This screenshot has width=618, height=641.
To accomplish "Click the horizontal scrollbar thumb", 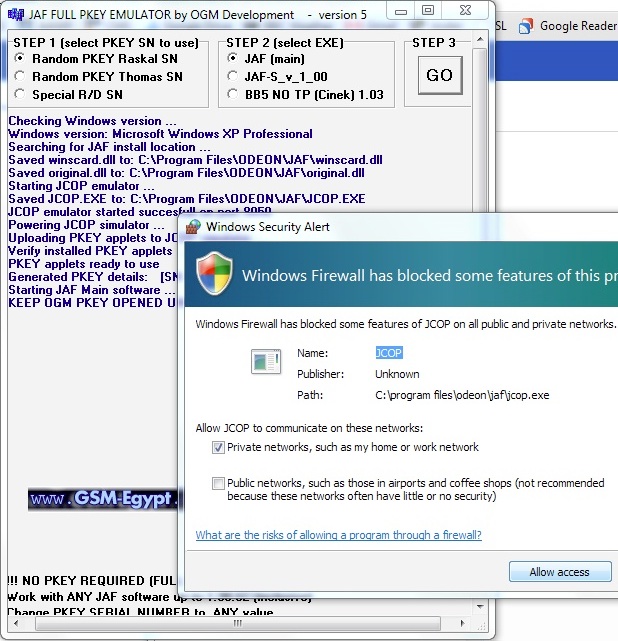I will 238,624.
